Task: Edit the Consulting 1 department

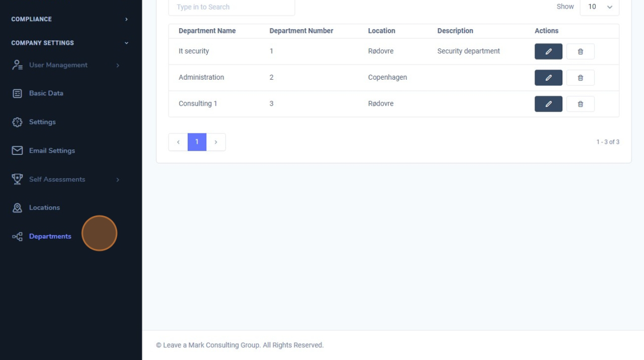Action: click(548, 104)
